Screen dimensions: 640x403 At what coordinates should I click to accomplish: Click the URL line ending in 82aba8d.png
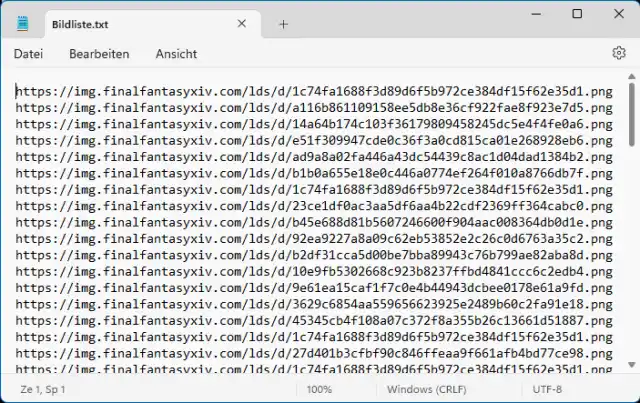(x=314, y=255)
